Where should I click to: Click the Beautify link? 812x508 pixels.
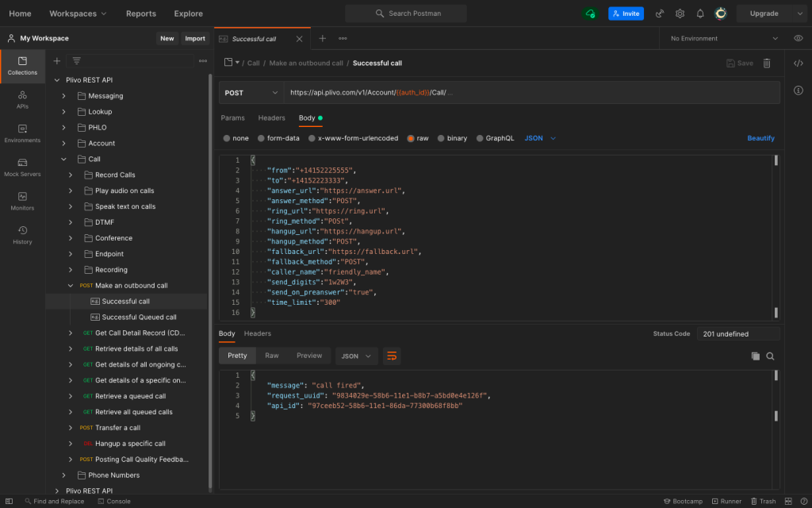pyautogui.click(x=760, y=137)
